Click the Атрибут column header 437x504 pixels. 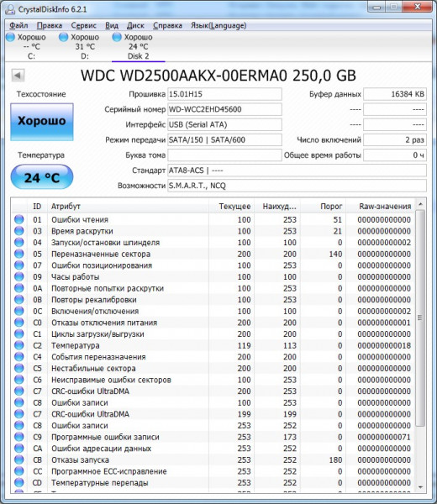coord(129,207)
